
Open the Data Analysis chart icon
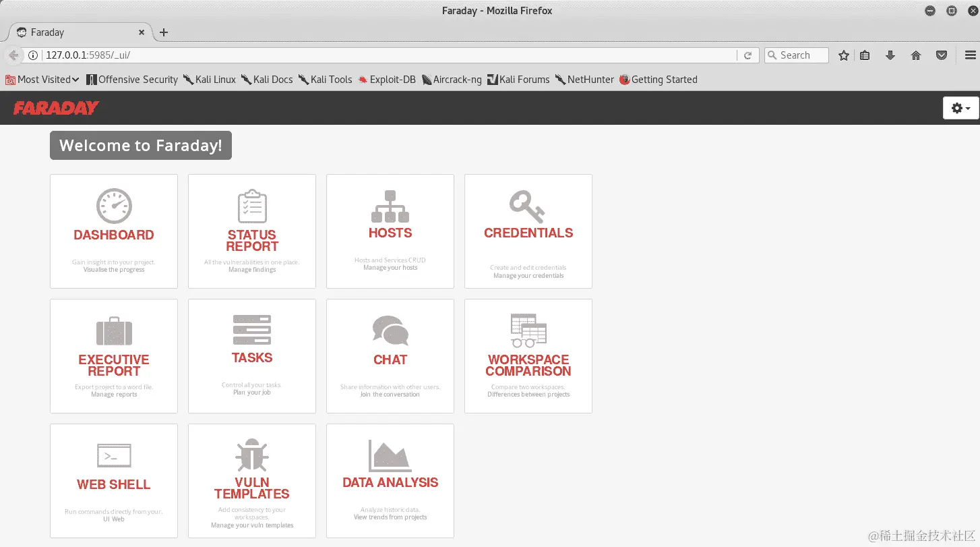pos(390,455)
